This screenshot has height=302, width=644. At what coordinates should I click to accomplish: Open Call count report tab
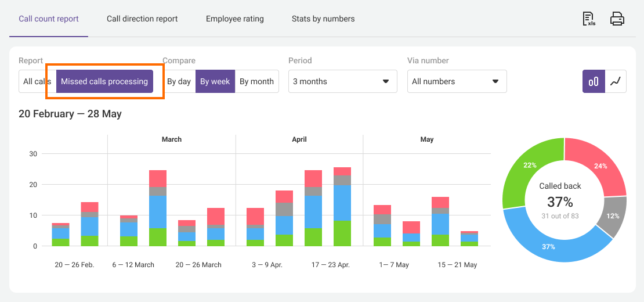tap(49, 19)
